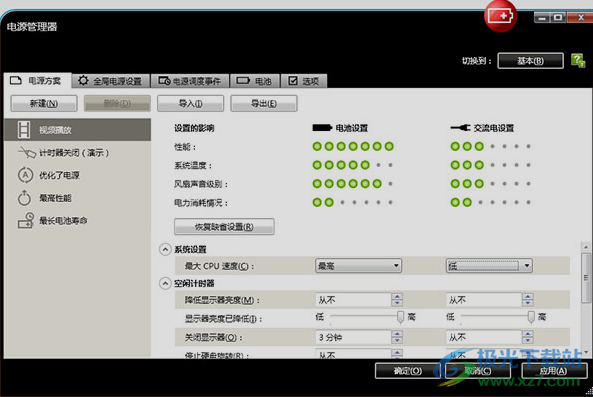Click the 新建(N) button
The height and width of the screenshot is (397, 593).
[44, 104]
